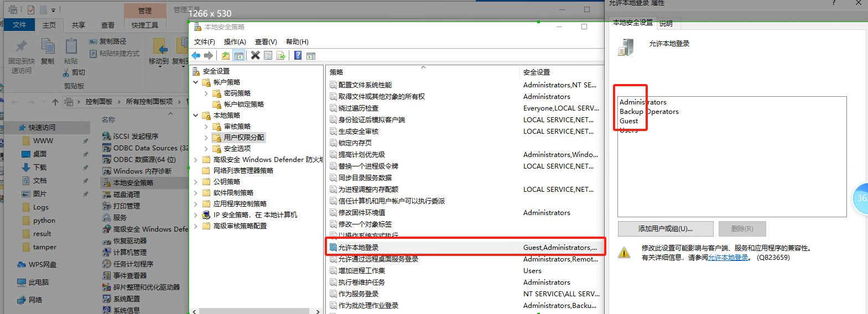Toggle the show/hide console tree icon
Viewport: 868px width, 314px height.
(239, 55)
